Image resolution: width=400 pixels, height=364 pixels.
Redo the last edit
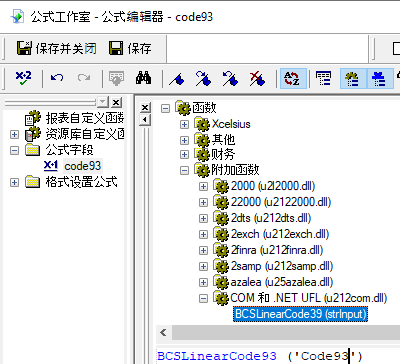tap(84, 79)
